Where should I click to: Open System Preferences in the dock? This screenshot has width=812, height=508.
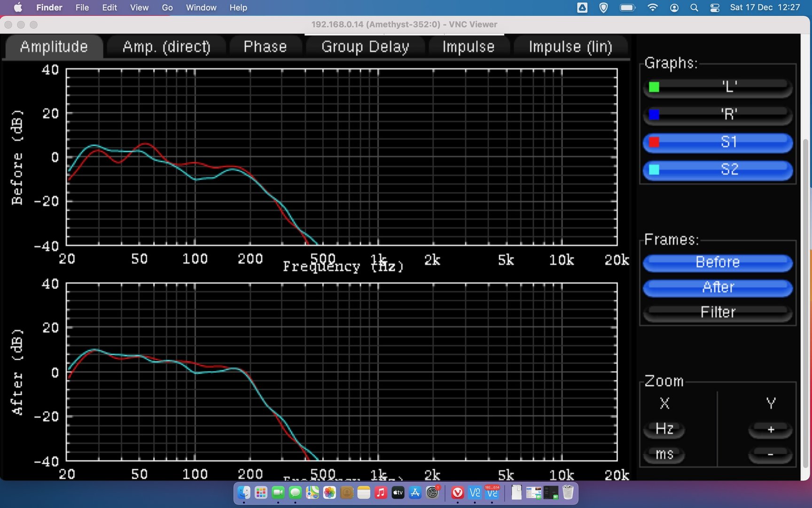pos(432,492)
